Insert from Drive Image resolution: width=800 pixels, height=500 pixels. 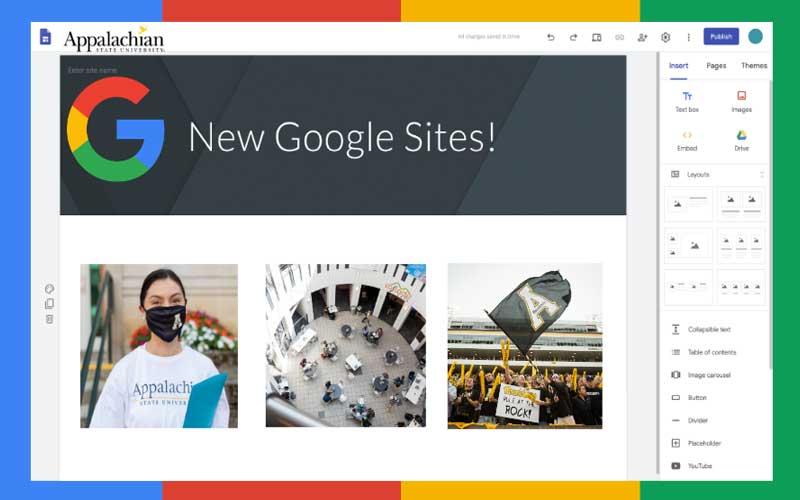[x=741, y=140]
